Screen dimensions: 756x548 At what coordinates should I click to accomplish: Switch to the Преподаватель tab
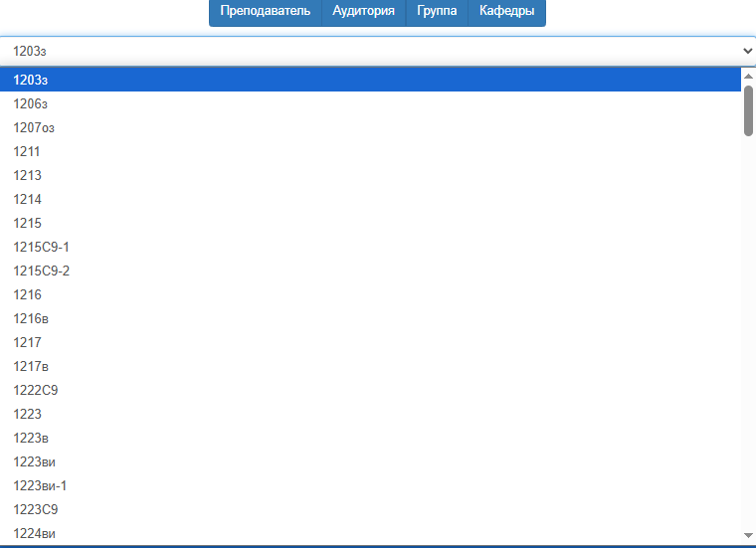[x=265, y=12]
